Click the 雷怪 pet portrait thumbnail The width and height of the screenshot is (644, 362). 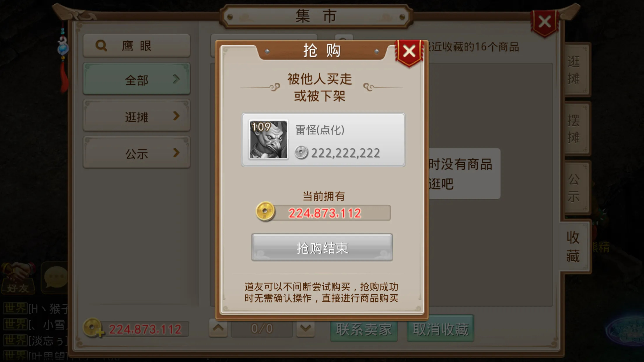pos(268,139)
